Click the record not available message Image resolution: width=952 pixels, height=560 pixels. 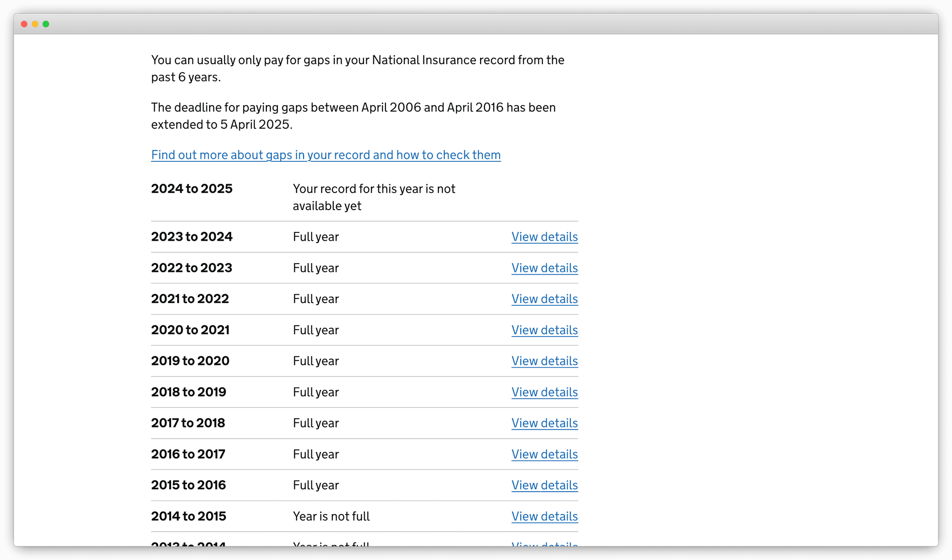pyautogui.click(x=374, y=197)
